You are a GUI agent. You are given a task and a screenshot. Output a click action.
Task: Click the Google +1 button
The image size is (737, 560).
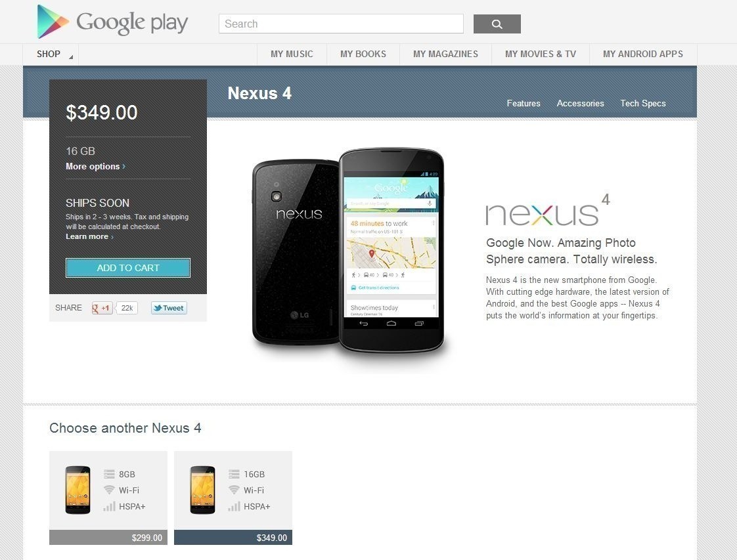point(102,308)
